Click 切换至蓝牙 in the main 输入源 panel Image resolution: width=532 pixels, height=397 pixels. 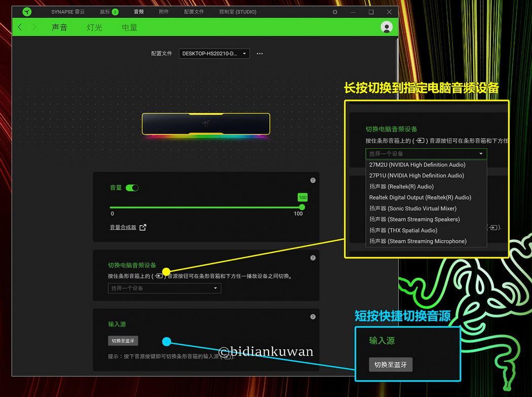click(x=123, y=341)
